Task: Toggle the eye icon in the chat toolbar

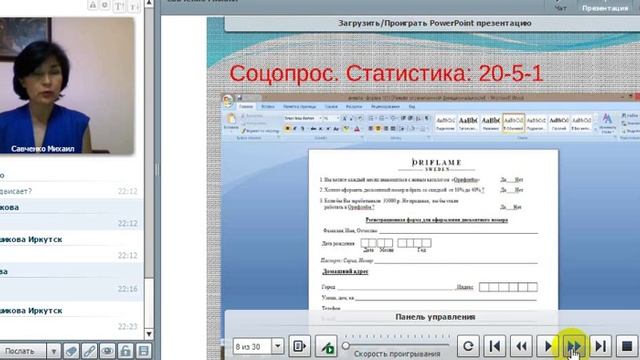Action: pos(107,351)
